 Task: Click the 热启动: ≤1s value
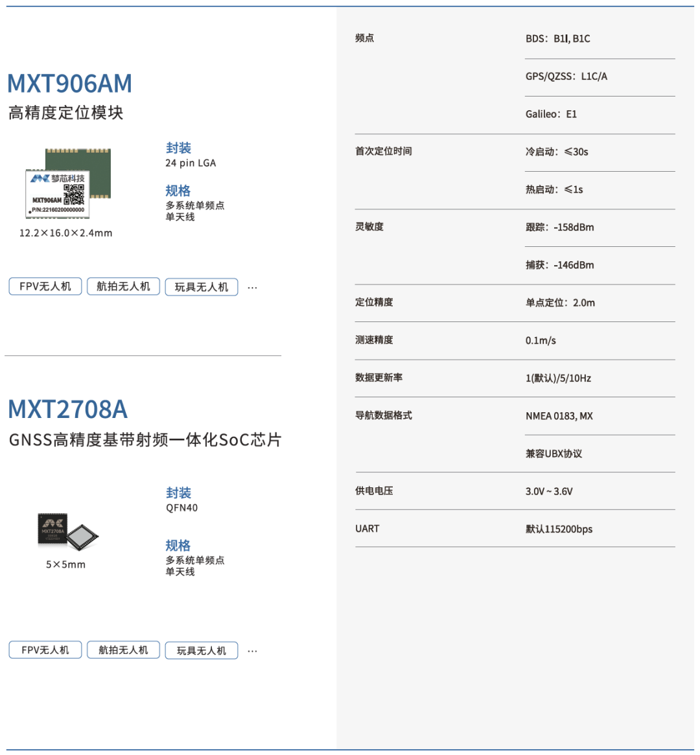[x=555, y=189]
